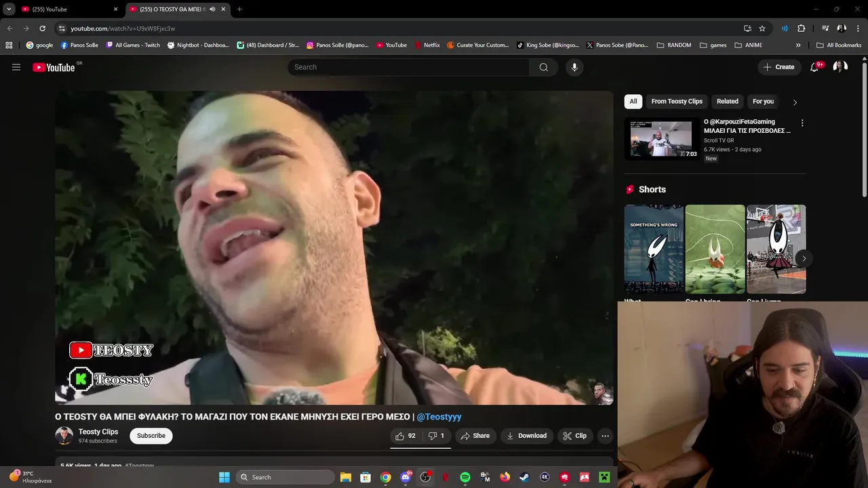Image resolution: width=868 pixels, height=488 pixels.
Task: Switch to the first YouTube browser tab
Action: tap(68, 9)
